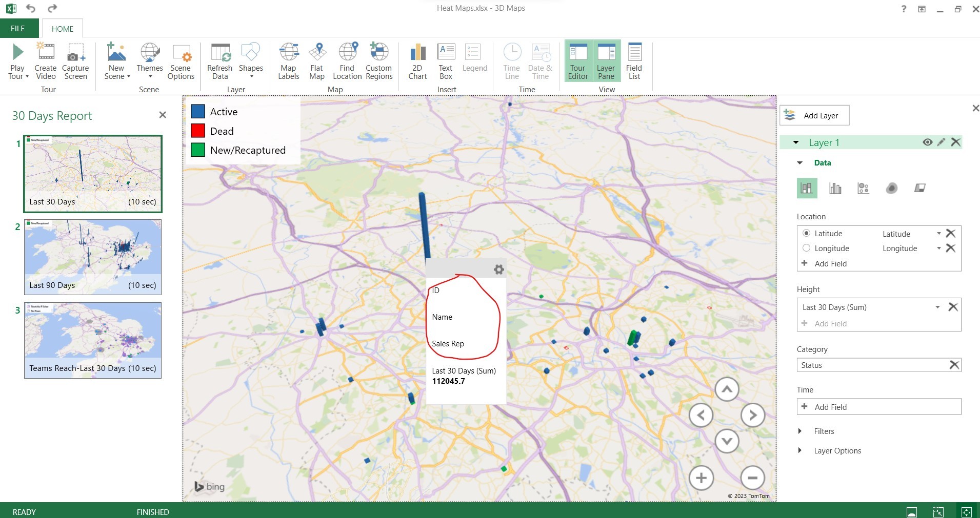Open the Shapes dropdown
Viewport: 980px width, 518px height.
pyautogui.click(x=251, y=77)
